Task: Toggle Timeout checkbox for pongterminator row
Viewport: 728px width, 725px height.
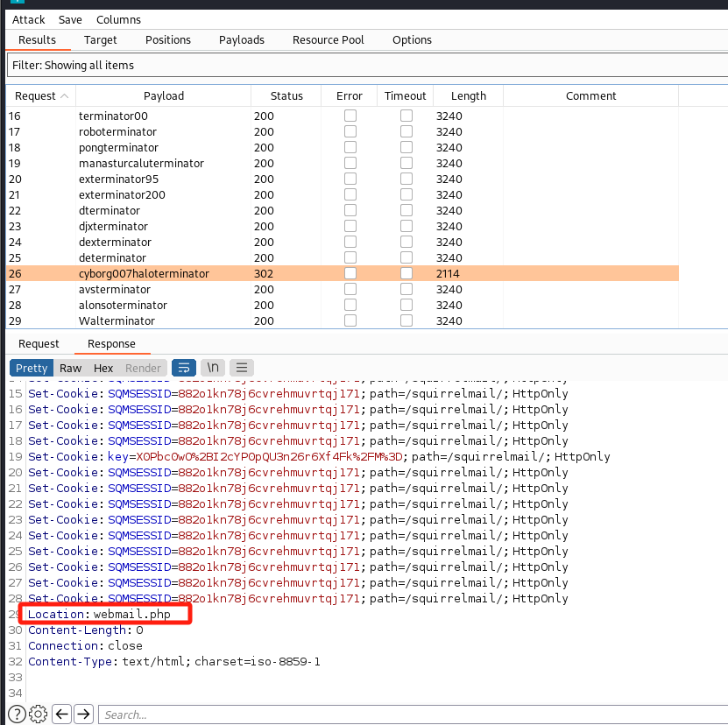Action: tap(406, 147)
